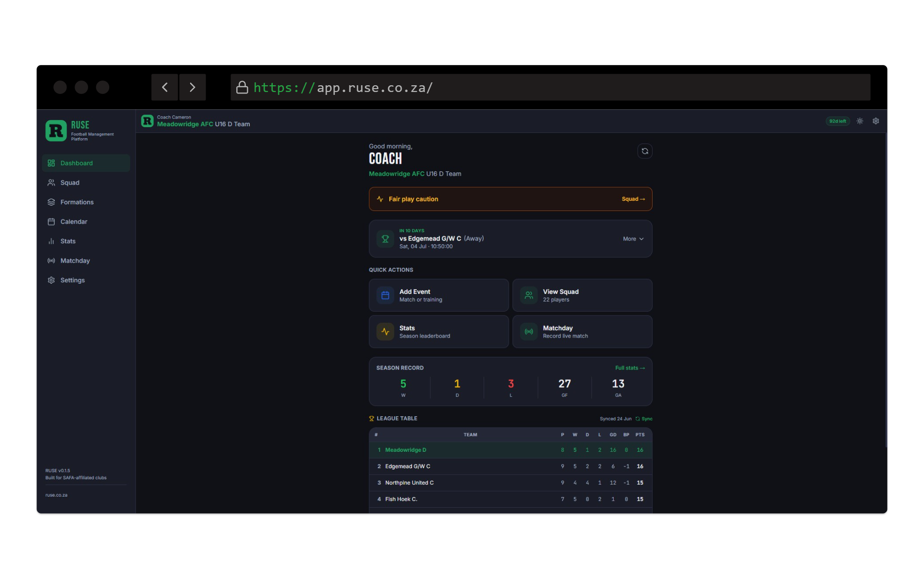Select Calendar in the sidebar

(86, 222)
